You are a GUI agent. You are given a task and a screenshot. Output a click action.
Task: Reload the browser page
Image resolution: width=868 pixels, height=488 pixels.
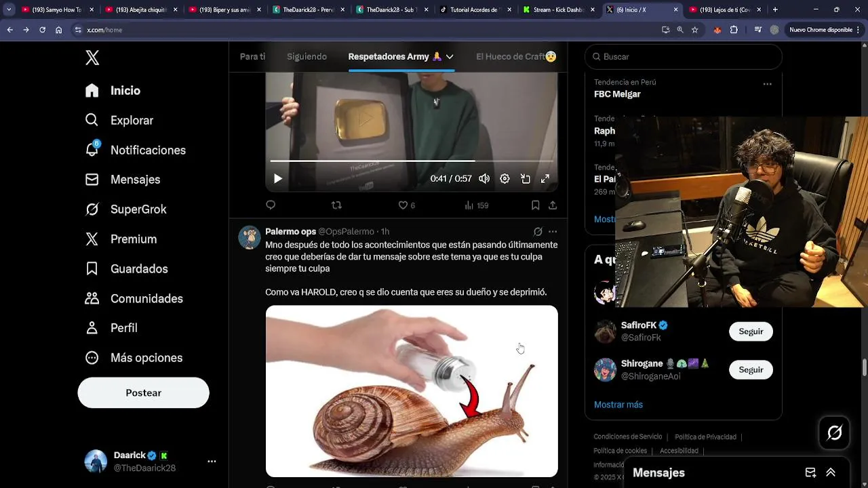(42, 30)
